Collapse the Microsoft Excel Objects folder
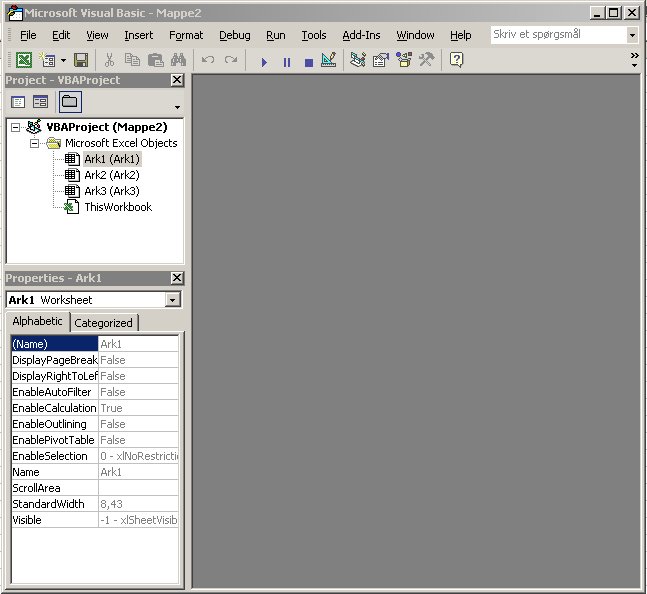 coord(34,143)
